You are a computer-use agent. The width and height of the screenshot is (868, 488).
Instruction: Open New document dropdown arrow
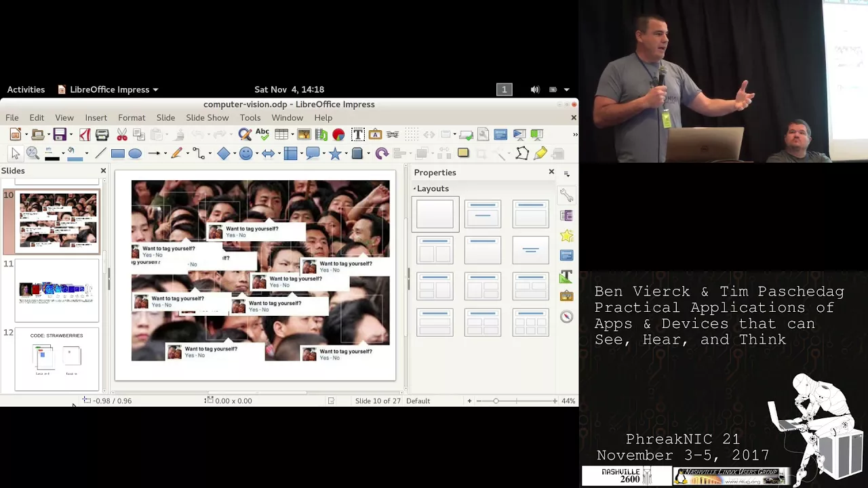point(26,135)
